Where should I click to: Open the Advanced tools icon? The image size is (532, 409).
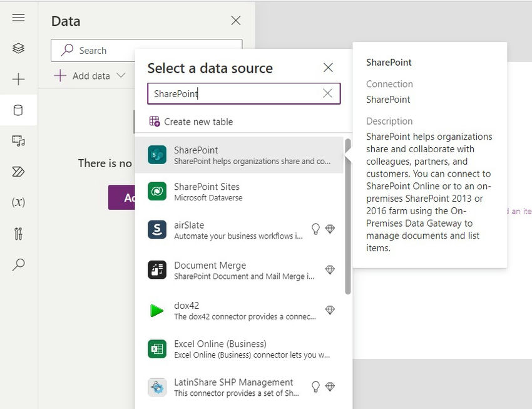[18, 234]
